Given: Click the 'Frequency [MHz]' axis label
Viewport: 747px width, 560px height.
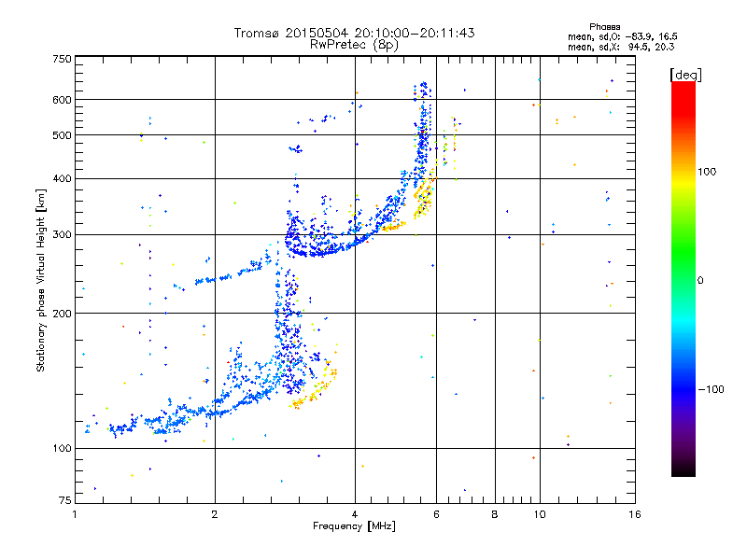Looking at the screenshot, I should [x=354, y=526].
